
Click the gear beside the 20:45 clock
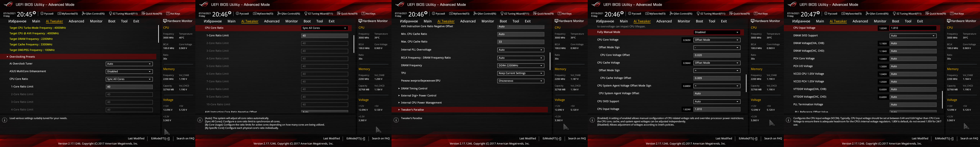point(34,12)
